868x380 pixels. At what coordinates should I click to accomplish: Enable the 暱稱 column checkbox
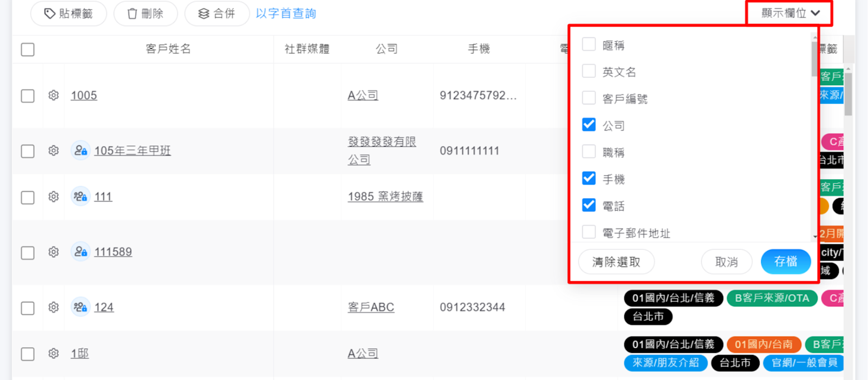pyautogui.click(x=589, y=45)
